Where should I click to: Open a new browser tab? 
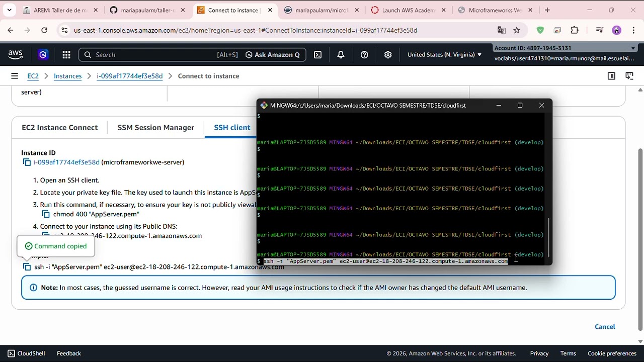(547, 10)
